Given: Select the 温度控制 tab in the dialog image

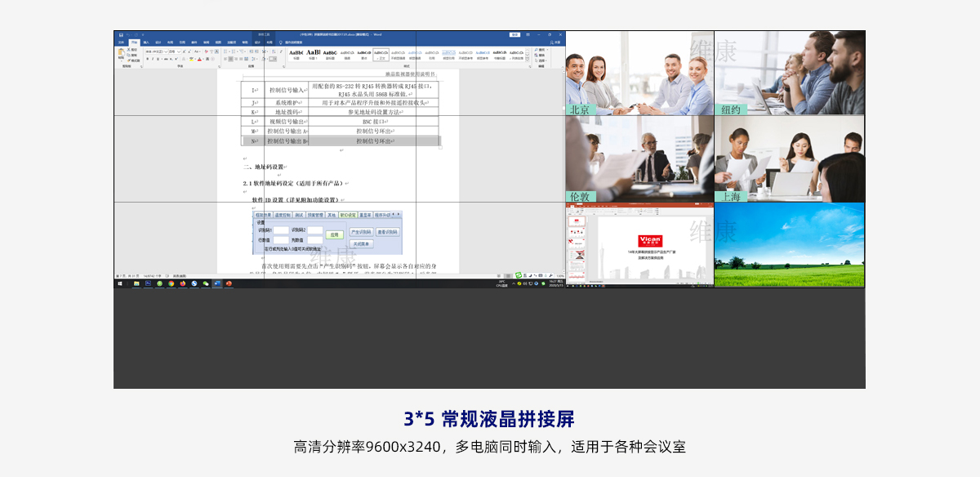Looking at the screenshot, I should point(283,215).
